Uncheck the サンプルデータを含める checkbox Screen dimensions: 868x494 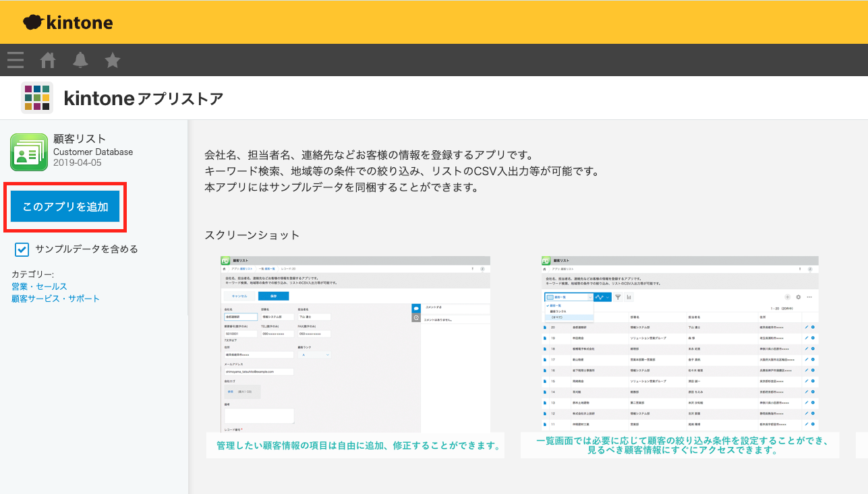tap(22, 249)
